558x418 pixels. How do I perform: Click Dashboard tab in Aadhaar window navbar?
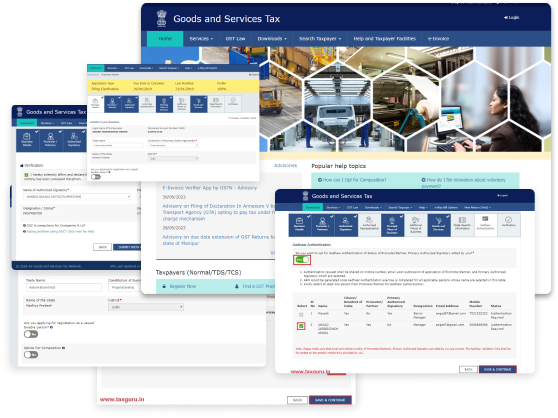[x=313, y=207]
